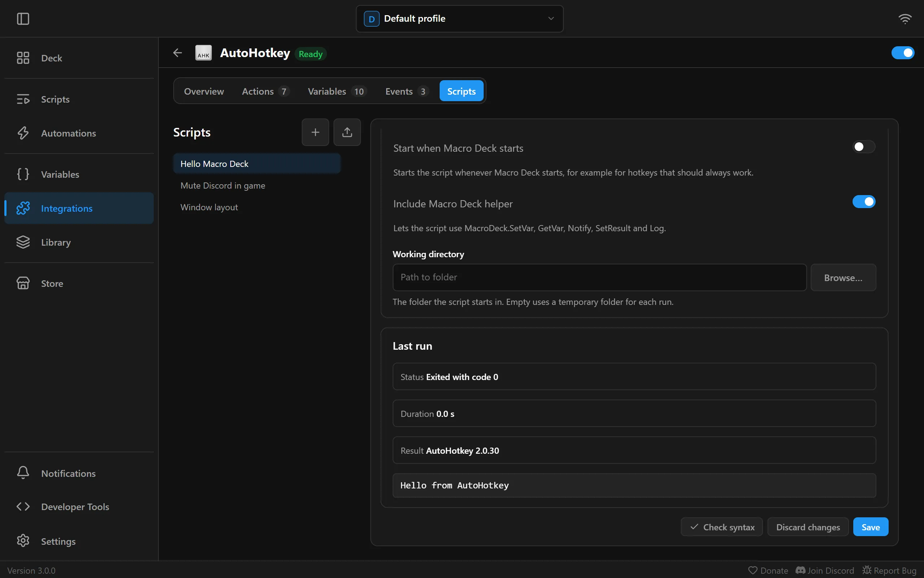The height and width of the screenshot is (578, 924).
Task: Open Join Discord link
Action: coord(825,570)
